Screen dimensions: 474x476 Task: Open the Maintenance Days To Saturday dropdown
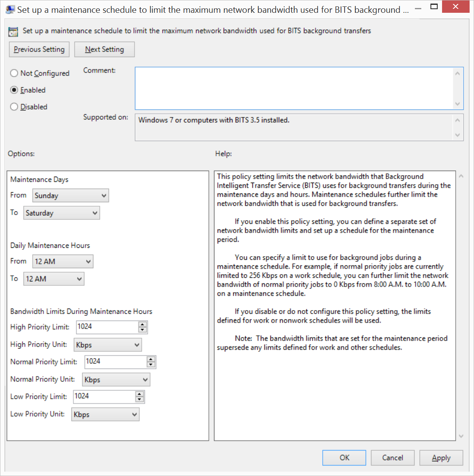[x=61, y=213]
